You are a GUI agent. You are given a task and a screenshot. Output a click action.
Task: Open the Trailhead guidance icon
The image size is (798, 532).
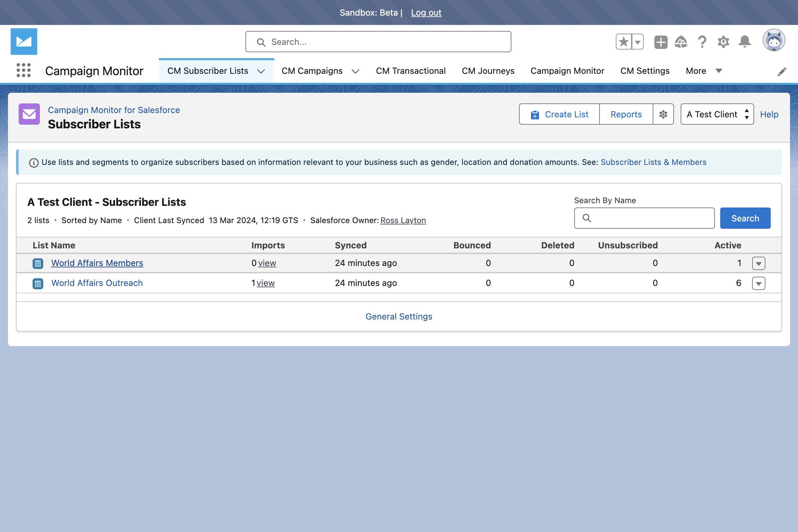[681, 42]
